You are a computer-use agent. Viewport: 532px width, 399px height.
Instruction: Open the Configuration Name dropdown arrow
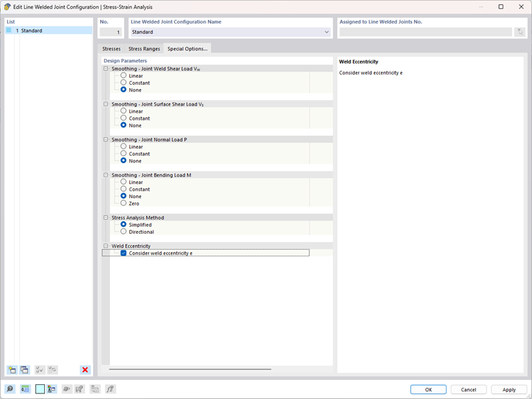(x=326, y=32)
